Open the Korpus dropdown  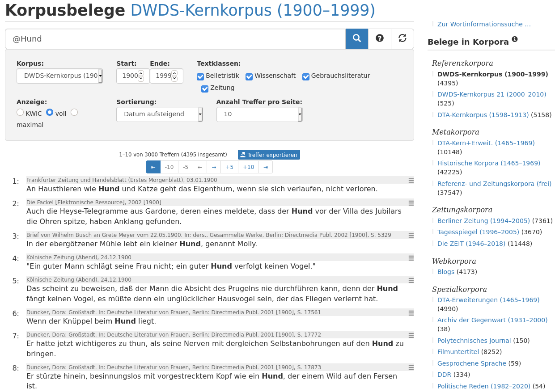pos(59,76)
